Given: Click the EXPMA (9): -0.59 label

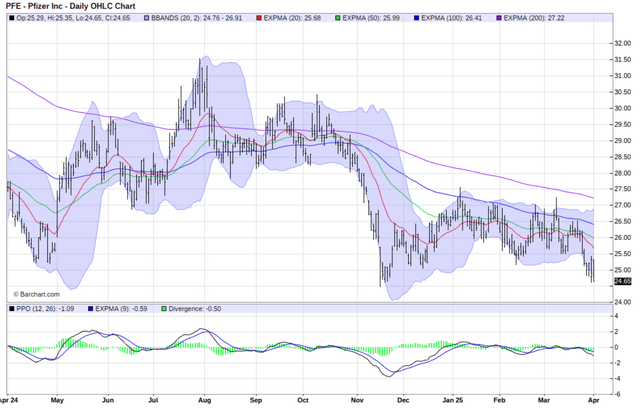Looking at the screenshot, I should point(121,309).
